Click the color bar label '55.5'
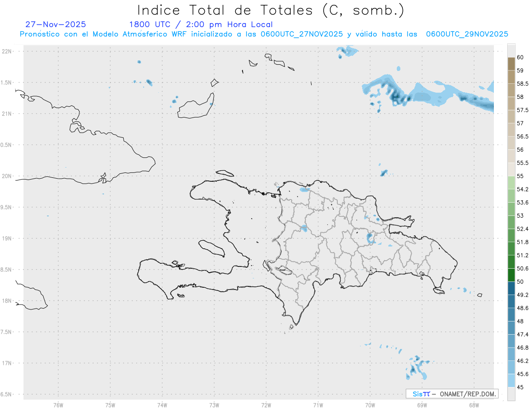The width and height of the screenshot is (532, 411). click(523, 163)
